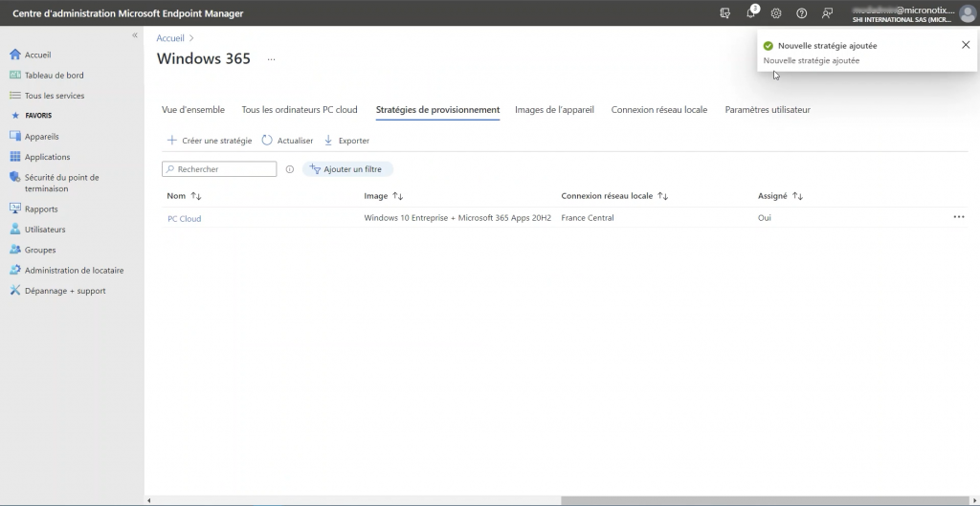The image size is (980, 506).
Task: Open the PC Cloud policy link
Action: pos(185,219)
